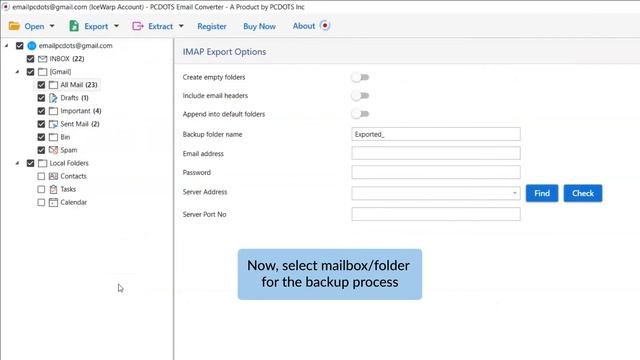Uncheck the Important checkbox
The width and height of the screenshot is (640, 360).
click(x=41, y=111)
